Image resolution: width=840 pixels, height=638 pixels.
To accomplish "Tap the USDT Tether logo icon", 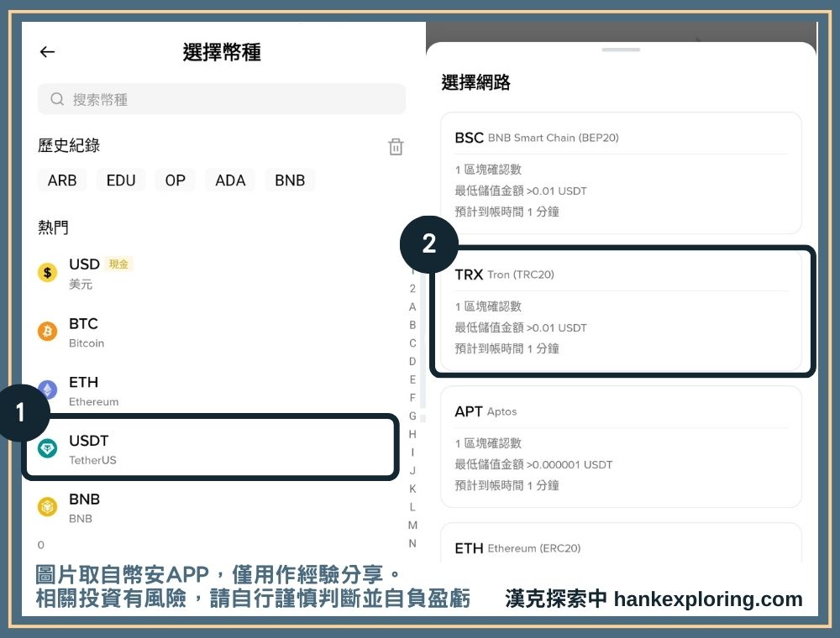I will coord(48,448).
